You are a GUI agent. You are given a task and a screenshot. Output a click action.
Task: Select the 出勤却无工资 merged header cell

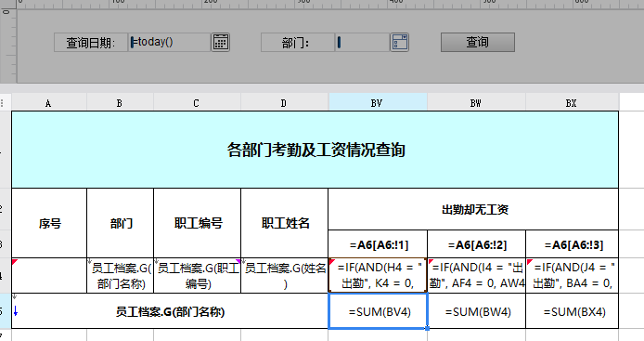tap(473, 209)
